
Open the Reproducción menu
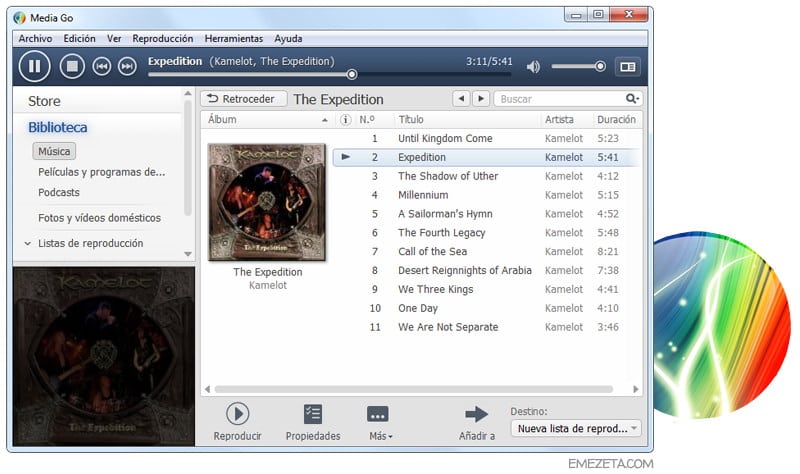162,38
